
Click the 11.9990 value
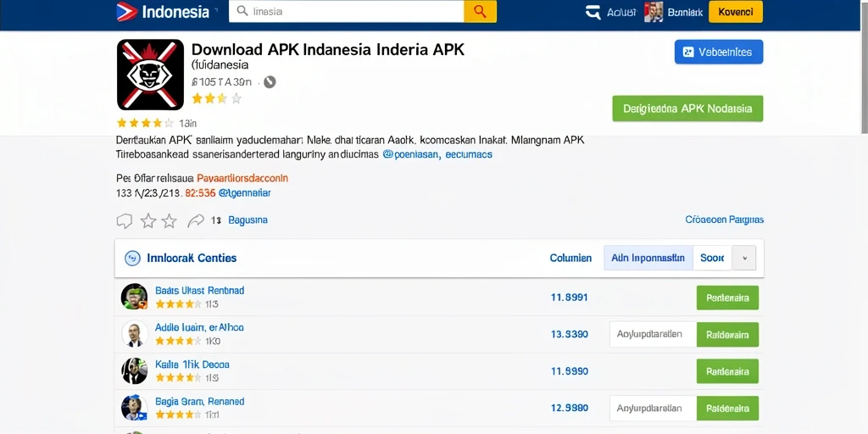569,371
